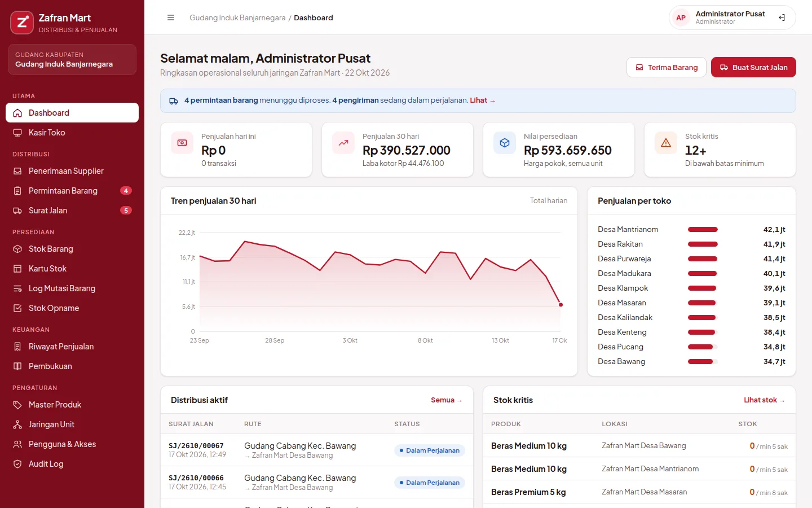Click the AP avatar circle
The image size is (812, 508).
pos(681,17)
